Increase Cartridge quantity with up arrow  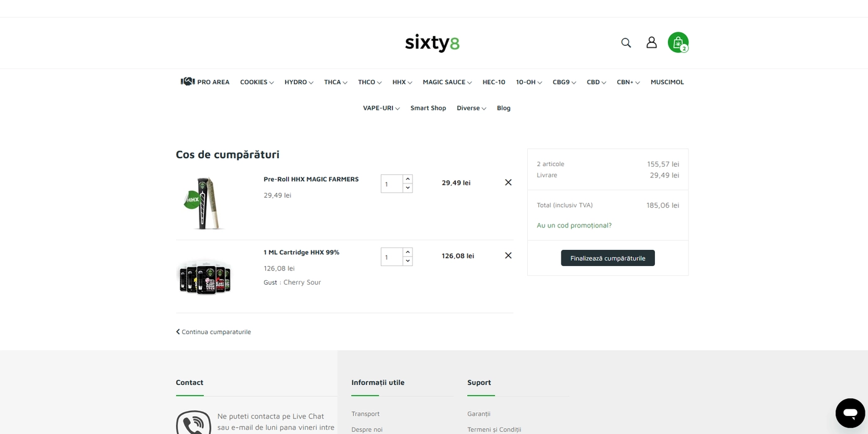[408, 252]
